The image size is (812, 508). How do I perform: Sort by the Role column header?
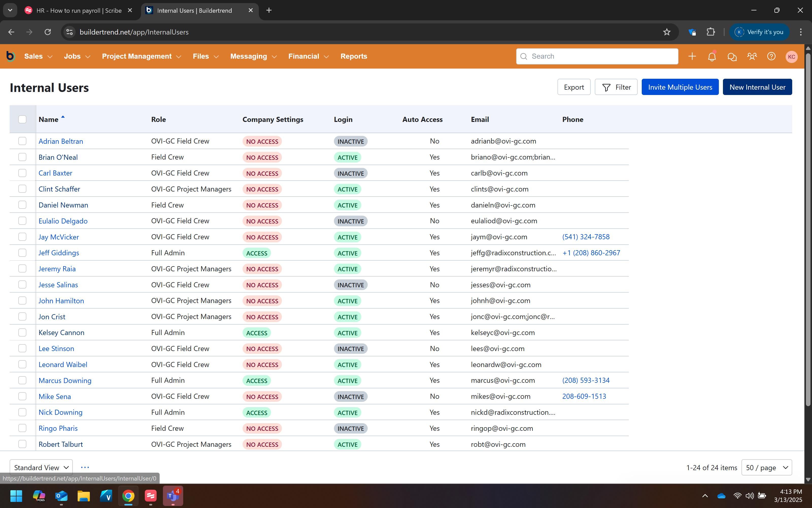[158, 119]
